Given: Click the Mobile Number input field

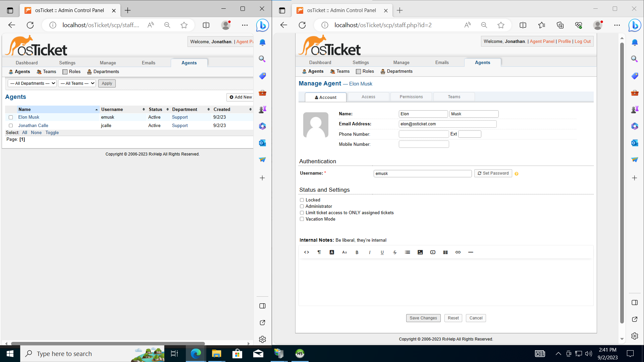Looking at the screenshot, I should click(x=424, y=144).
